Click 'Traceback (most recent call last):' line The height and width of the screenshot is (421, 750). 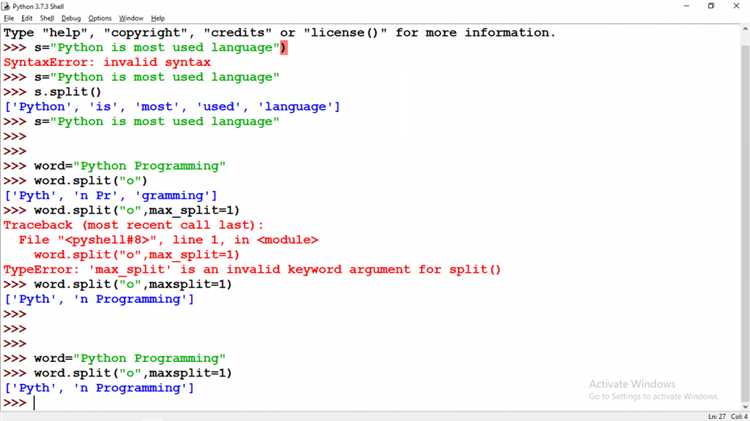(133, 225)
